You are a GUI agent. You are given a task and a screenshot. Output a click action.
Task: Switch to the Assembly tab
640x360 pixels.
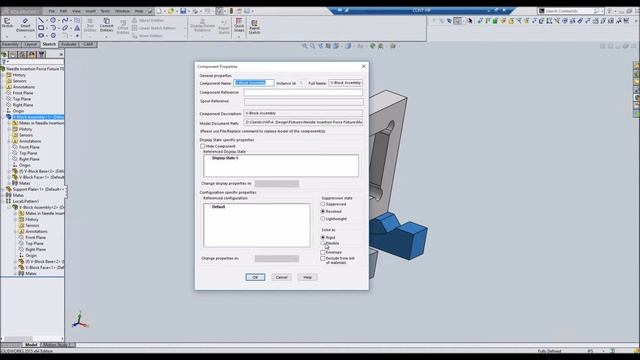(x=10, y=44)
